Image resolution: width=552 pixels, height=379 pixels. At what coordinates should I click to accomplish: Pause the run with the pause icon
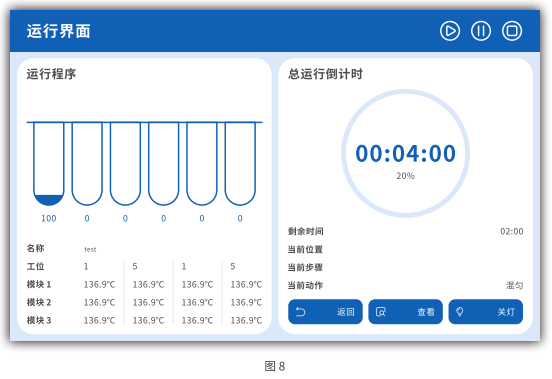(x=481, y=31)
